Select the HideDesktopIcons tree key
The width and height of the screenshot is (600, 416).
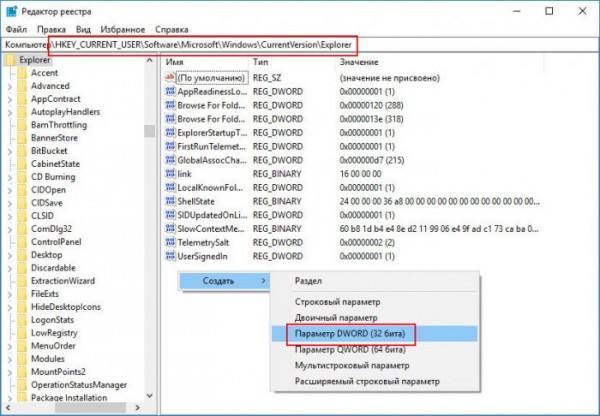click(x=66, y=307)
